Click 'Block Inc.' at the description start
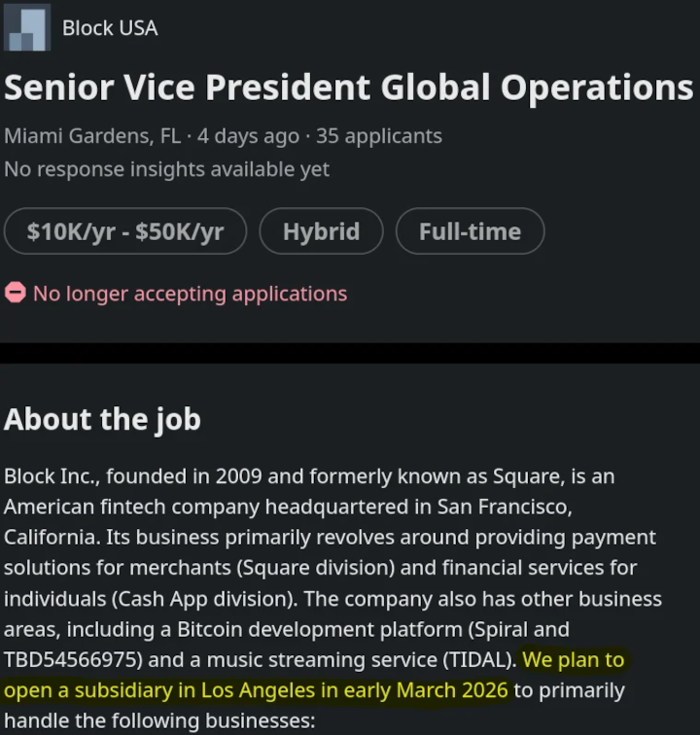 click(x=51, y=476)
